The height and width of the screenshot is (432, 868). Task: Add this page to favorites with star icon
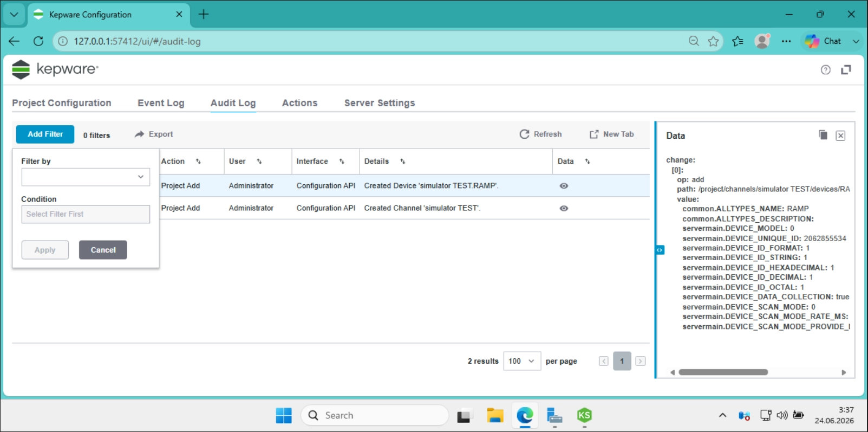[713, 41]
